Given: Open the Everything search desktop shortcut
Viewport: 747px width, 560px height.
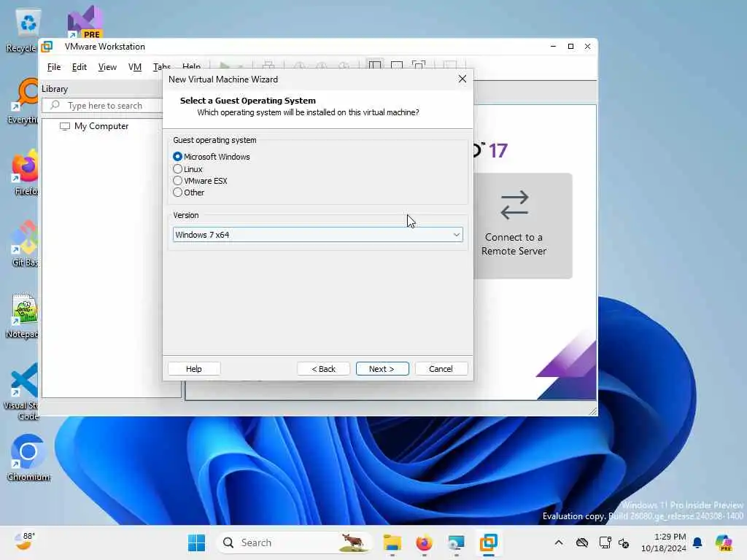Looking at the screenshot, I should [x=23, y=101].
